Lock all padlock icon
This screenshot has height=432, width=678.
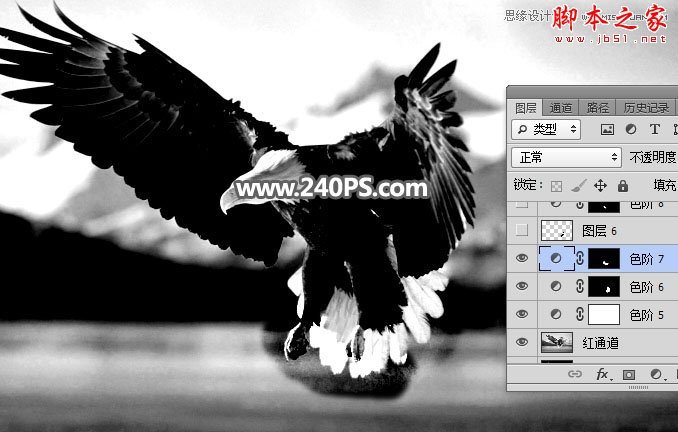pyautogui.click(x=623, y=186)
